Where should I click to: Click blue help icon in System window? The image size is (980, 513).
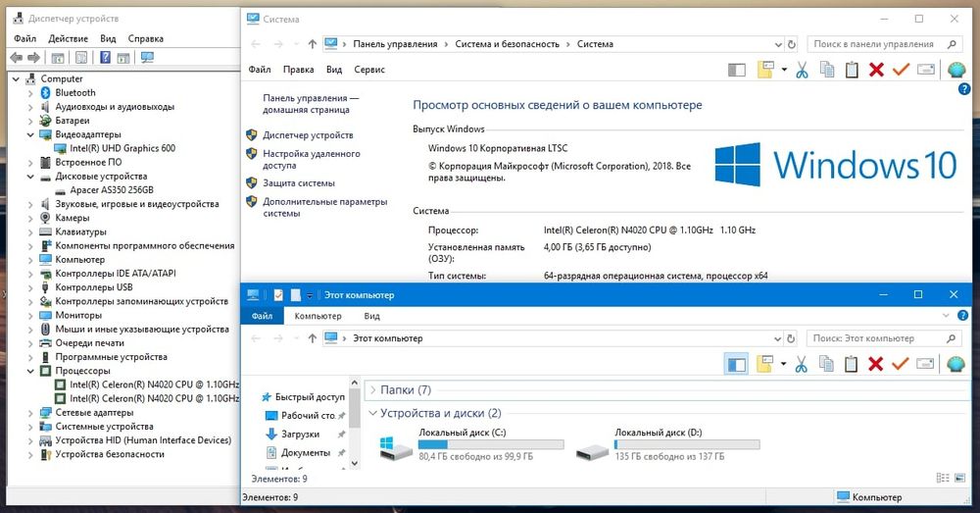(963, 89)
